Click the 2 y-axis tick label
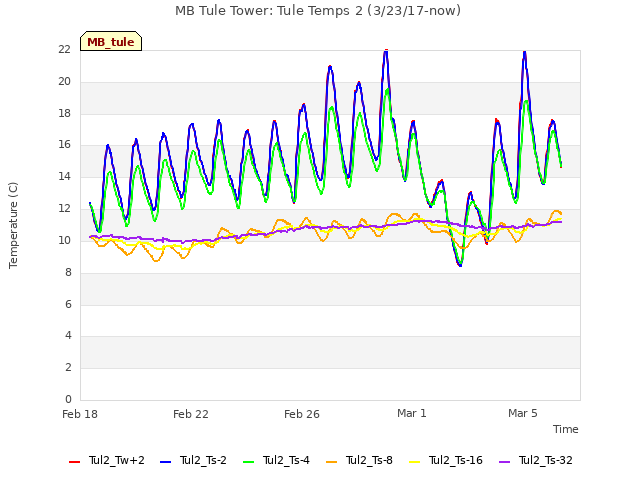This screenshot has width=640, height=480. coord(68,367)
